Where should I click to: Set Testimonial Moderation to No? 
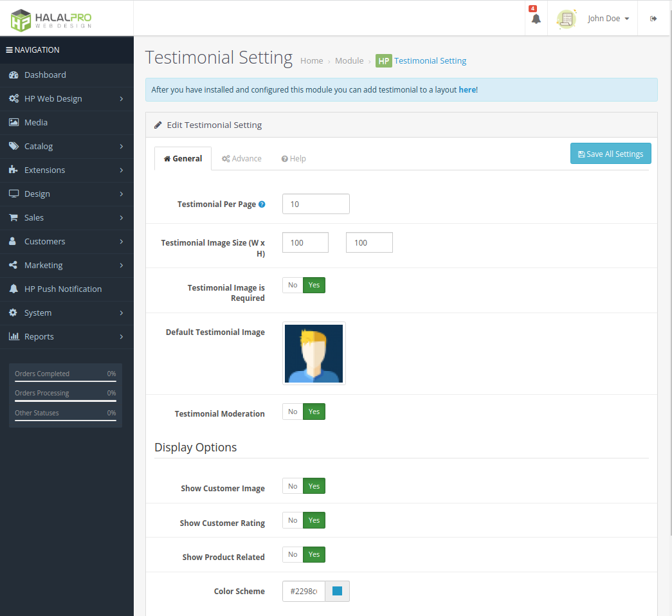(293, 412)
